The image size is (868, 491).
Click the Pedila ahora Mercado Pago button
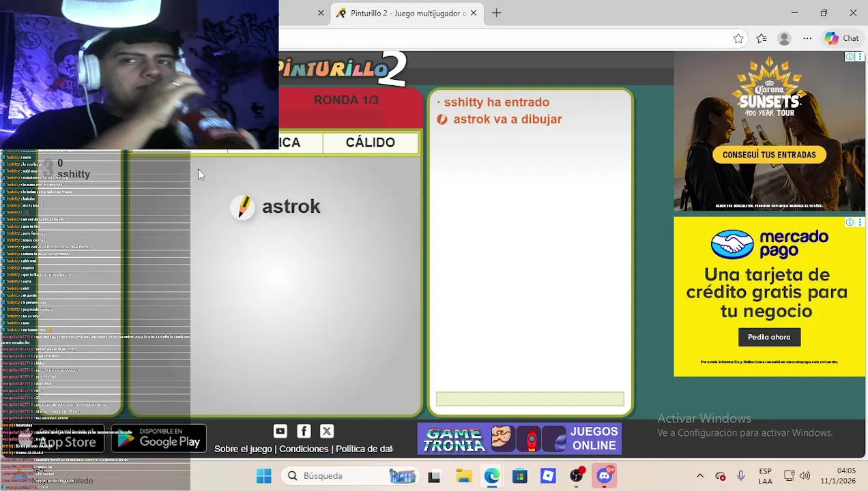[x=769, y=337]
